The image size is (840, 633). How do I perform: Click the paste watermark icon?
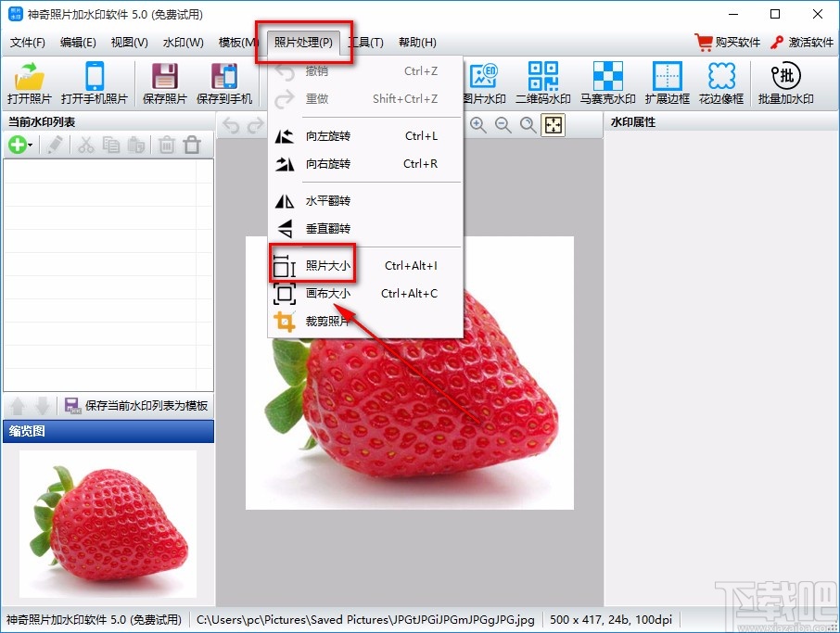tap(136, 145)
